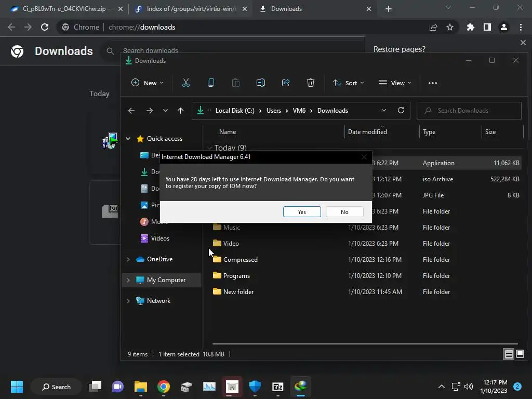Screen dimensions: 532x399
Task: Open the View dropdown
Action: [395, 83]
